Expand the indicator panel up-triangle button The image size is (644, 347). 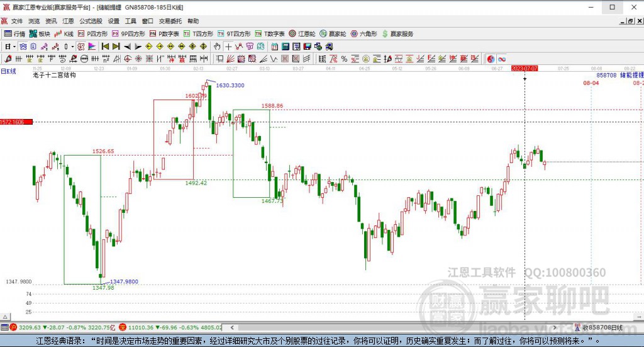5,317
